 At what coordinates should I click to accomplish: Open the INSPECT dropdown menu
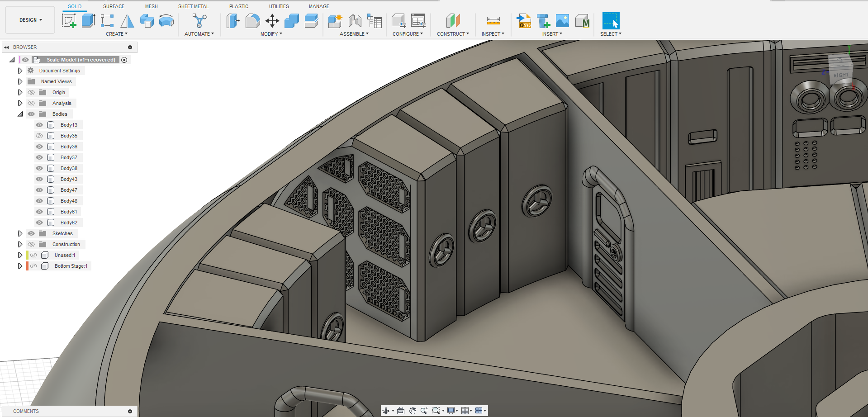coord(493,34)
